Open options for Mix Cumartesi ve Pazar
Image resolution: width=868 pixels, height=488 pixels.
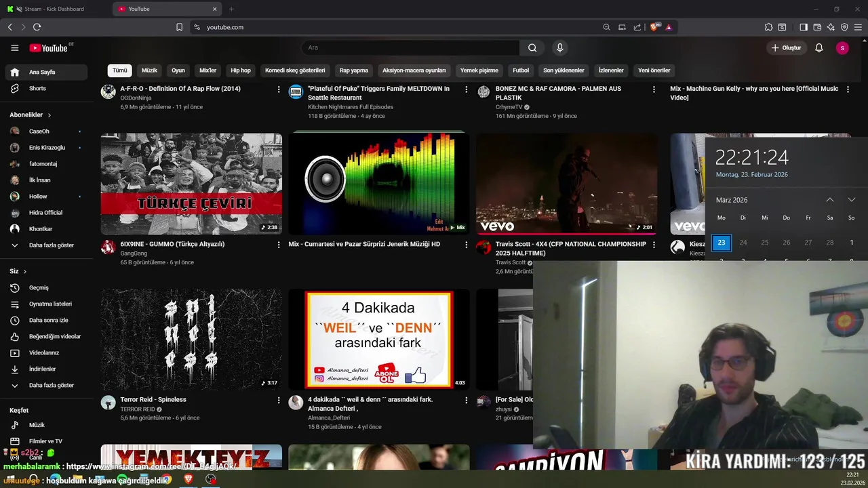(x=466, y=245)
